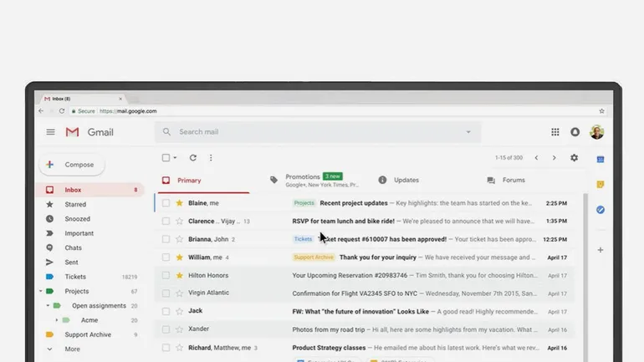
Task: Click the refresh inbox icon
Action: pyautogui.click(x=192, y=158)
